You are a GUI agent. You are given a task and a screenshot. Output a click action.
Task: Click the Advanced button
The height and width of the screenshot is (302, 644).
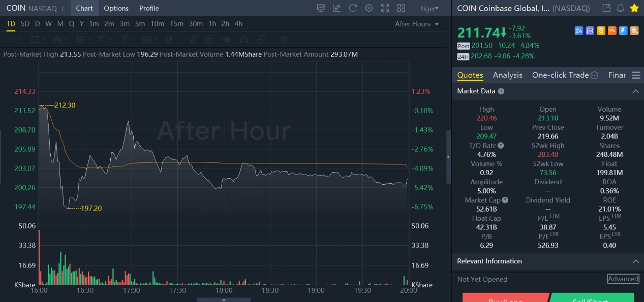coord(623,279)
